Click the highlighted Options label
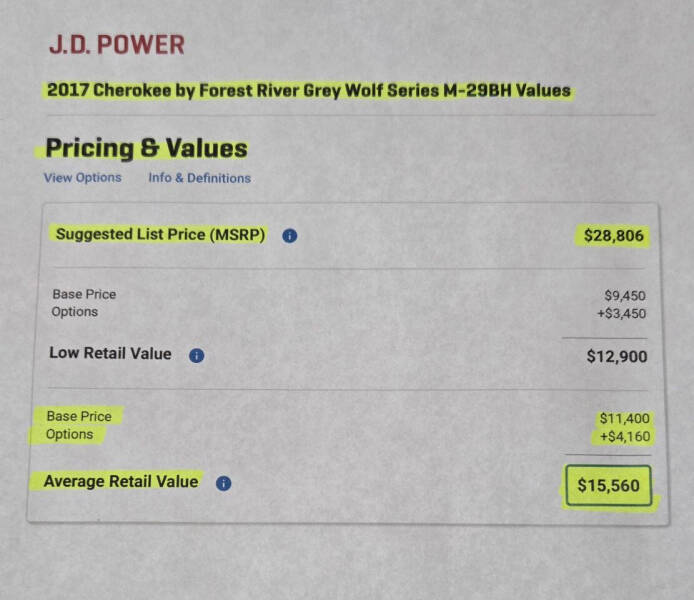This screenshot has width=694, height=600. [x=69, y=435]
